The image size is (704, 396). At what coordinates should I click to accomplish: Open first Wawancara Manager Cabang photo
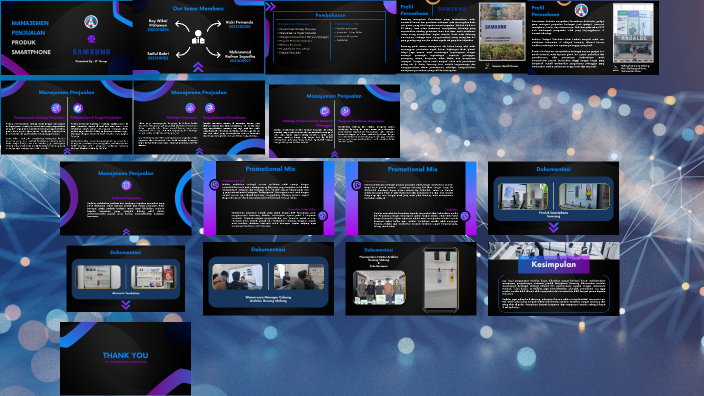click(238, 277)
